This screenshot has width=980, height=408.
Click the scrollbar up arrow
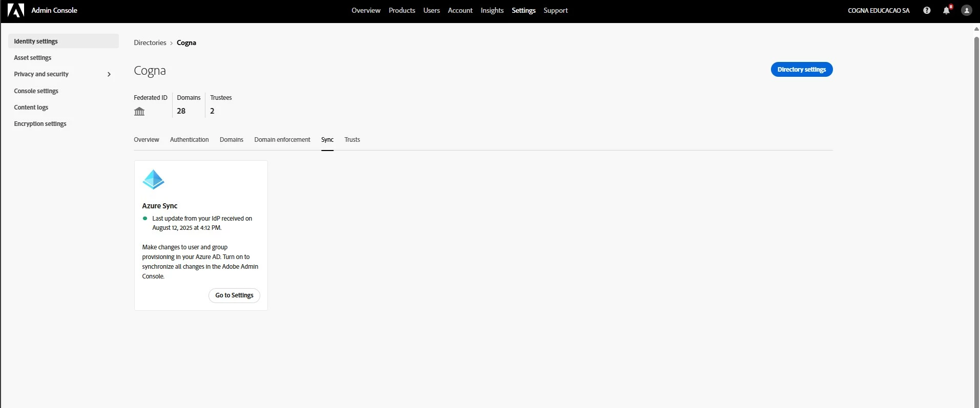coord(976,29)
